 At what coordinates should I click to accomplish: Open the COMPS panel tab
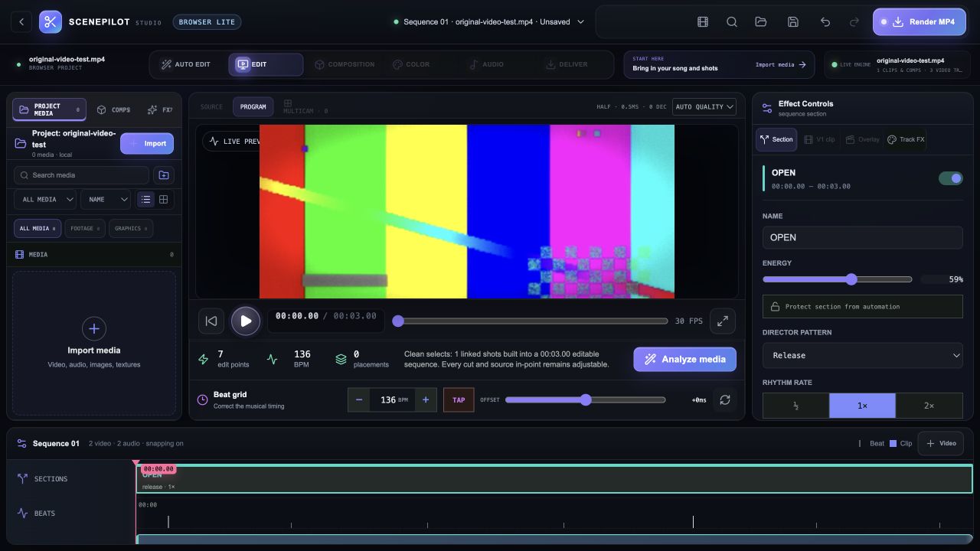[113, 109]
